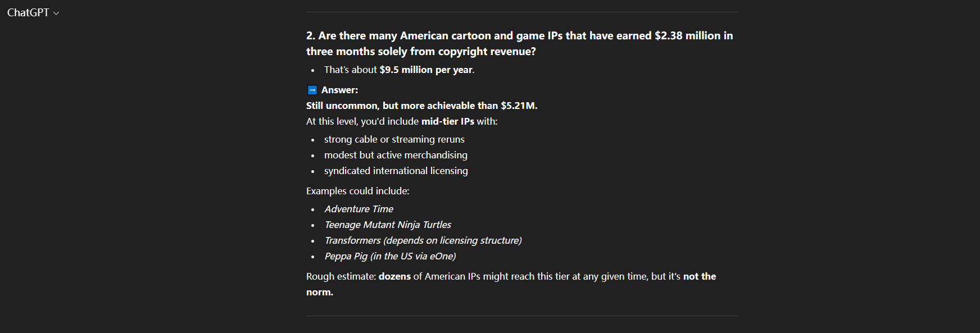
Task: Open the ChatGPT model selector dropdown
Action: click(x=33, y=12)
